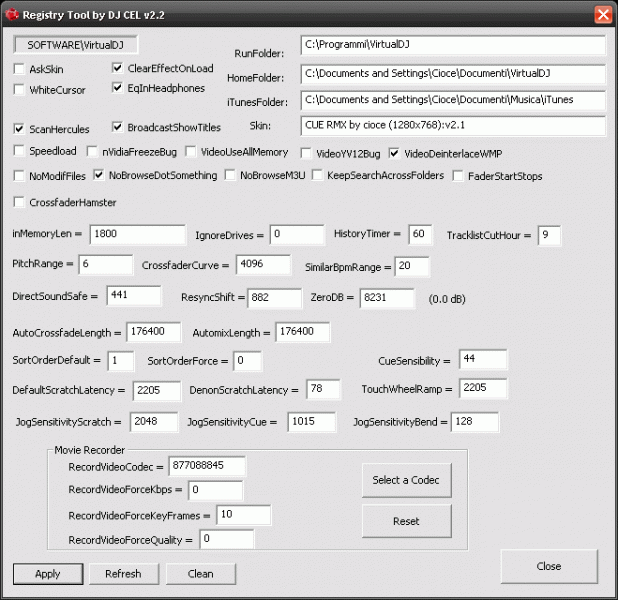
Task: Click into the iTunesFolder field
Action: (453, 100)
